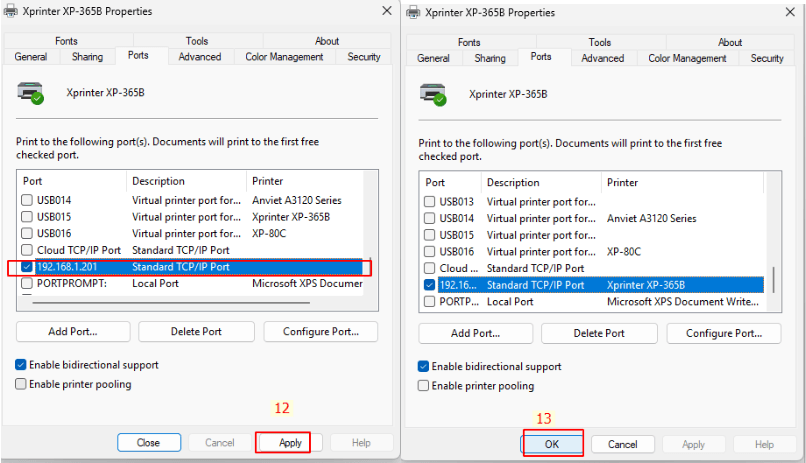The height and width of the screenshot is (463, 806).
Task: Check the USB014 port in the left dialog
Action: click(x=27, y=200)
